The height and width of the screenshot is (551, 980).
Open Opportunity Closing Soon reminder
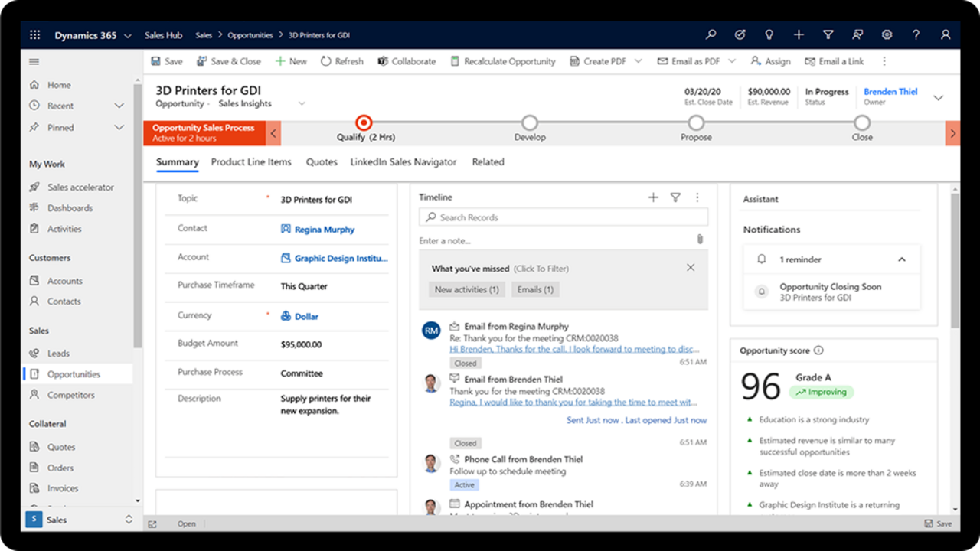[x=831, y=292]
